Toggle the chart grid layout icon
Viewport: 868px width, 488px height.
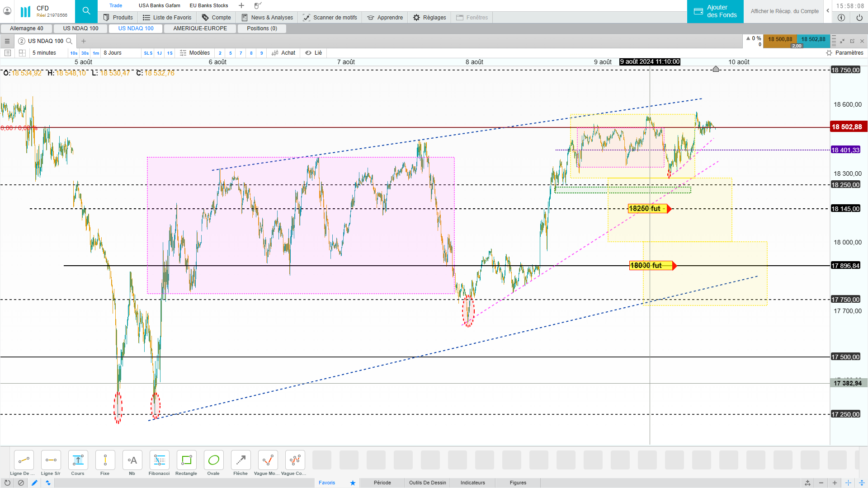(x=22, y=53)
